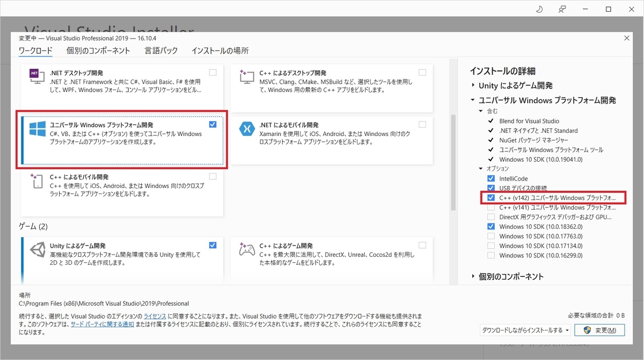Enable the .NET デスクトップ開発 workload checkbox
The image size is (644, 360).
[x=213, y=73]
